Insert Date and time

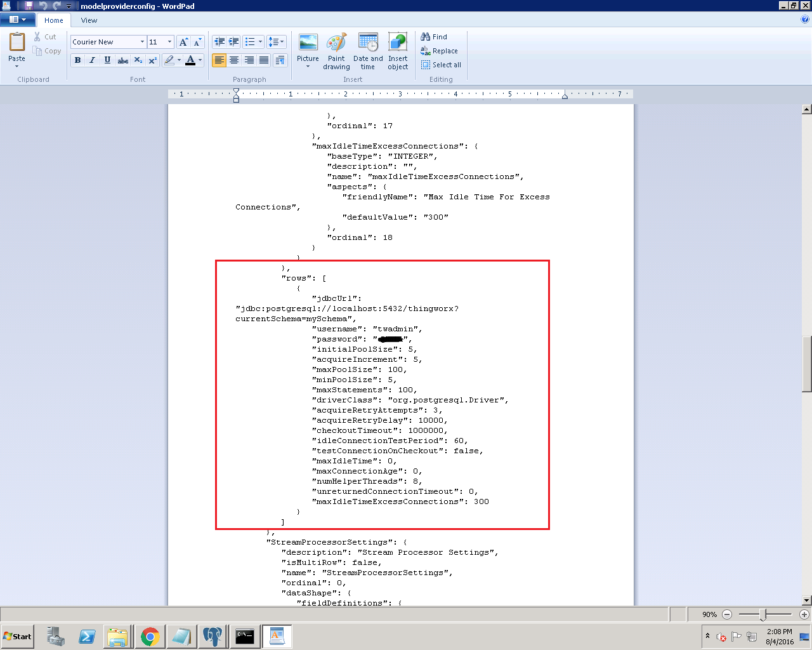click(368, 51)
